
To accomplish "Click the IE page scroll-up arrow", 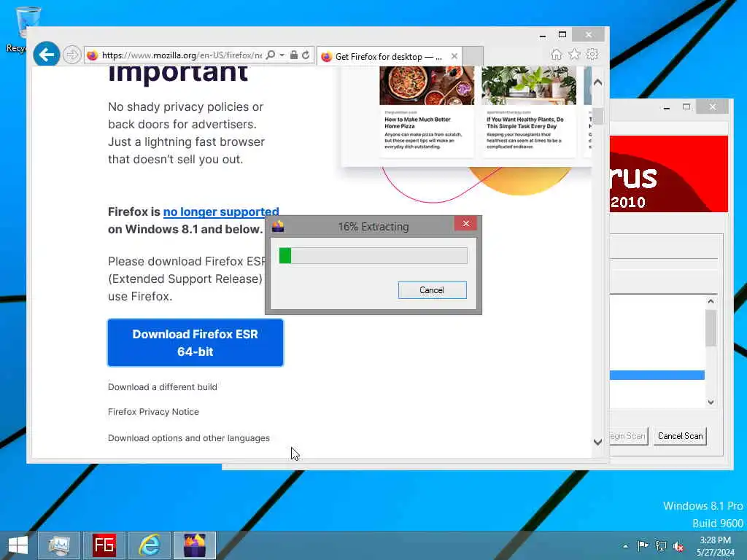I will (x=598, y=82).
